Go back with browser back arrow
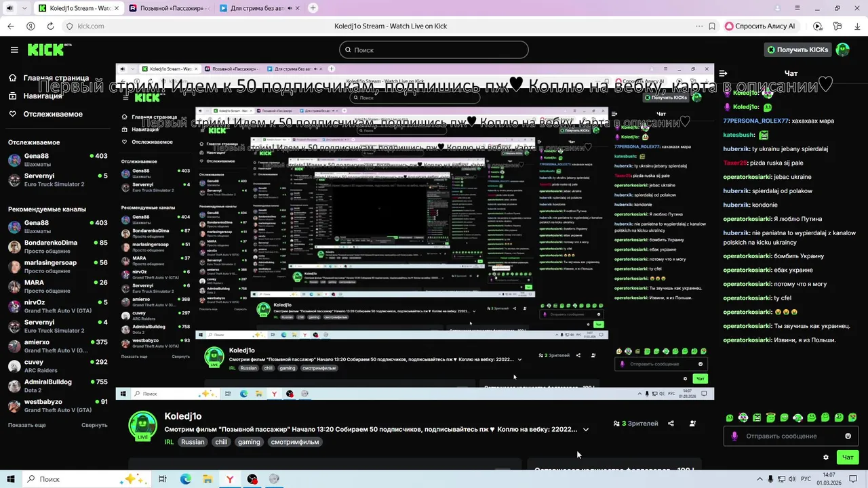The height and width of the screenshot is (488, 868). [10, 26]
